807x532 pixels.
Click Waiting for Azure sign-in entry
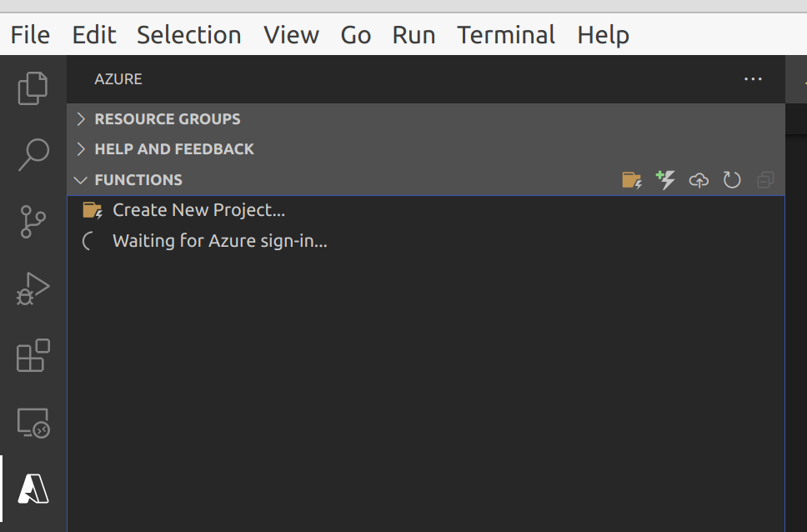pyautogui.click(x=218, y=241)
